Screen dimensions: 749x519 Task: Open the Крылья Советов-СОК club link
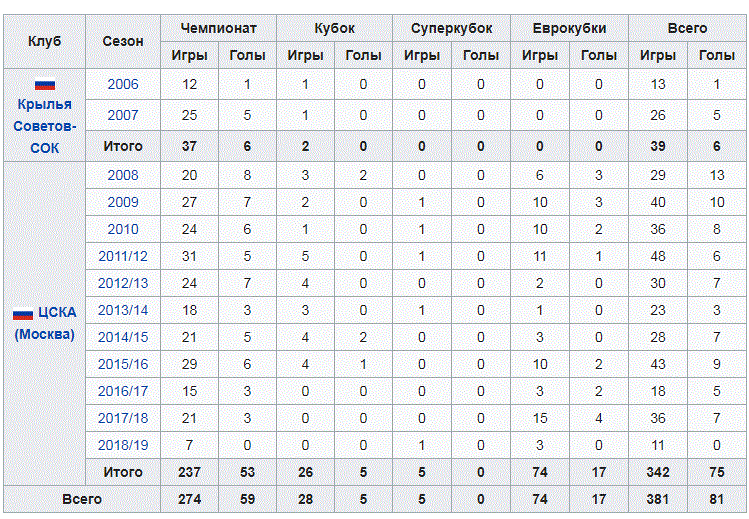pos(44,126)
